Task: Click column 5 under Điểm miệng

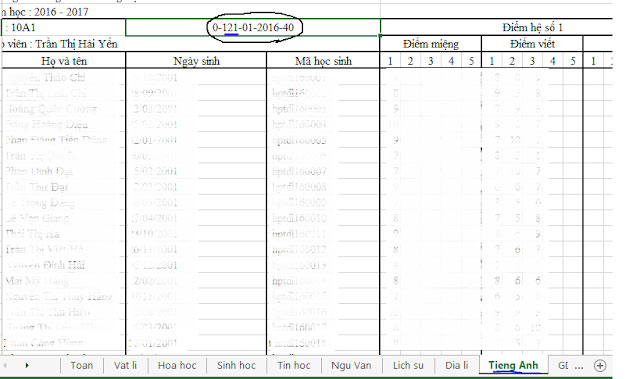Action: [471, 61]
